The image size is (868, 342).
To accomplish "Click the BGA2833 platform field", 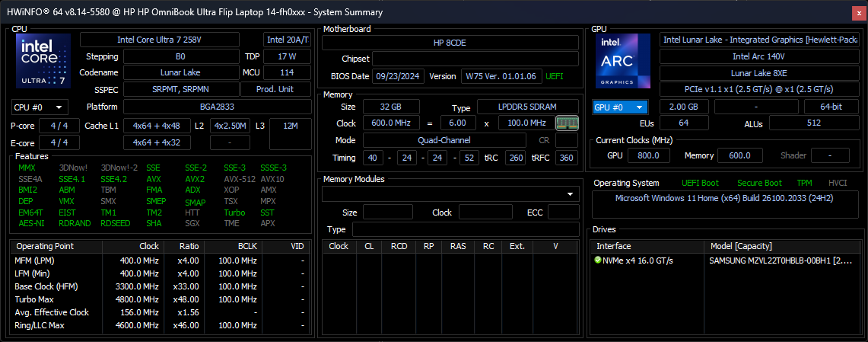I will click(217, 107).
